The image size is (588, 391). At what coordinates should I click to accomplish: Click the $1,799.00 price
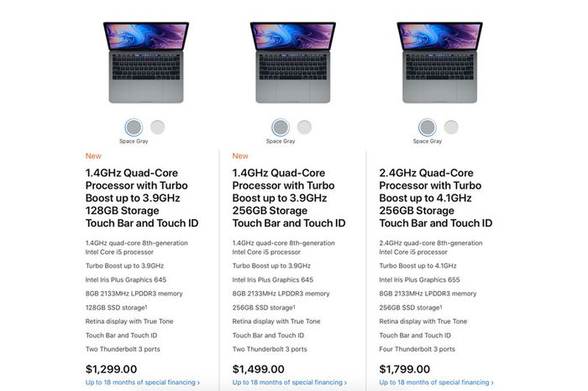click(407, 368)
